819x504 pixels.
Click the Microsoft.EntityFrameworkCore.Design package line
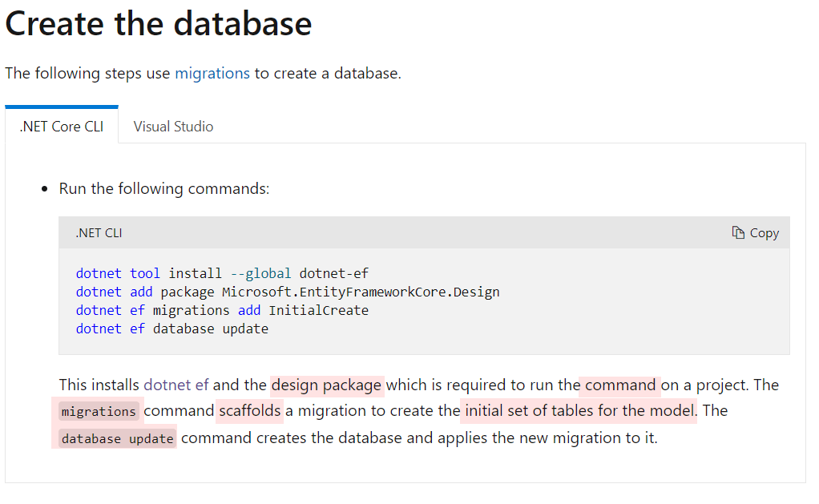coord(288,292)
